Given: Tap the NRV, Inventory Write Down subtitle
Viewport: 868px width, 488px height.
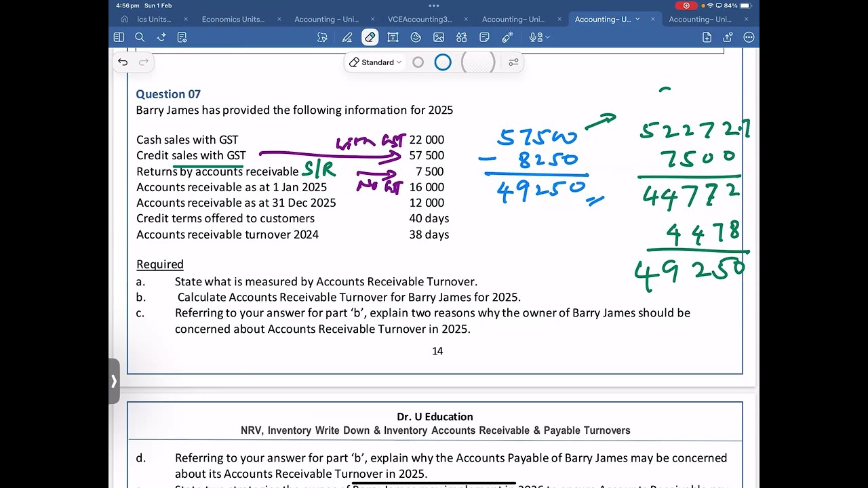Looking at the screenshot, I should 435,430.
